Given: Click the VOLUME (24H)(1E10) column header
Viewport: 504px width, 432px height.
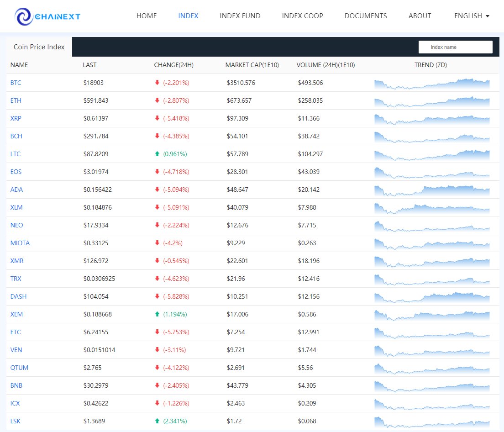Looking at the screenshot, I should click(325, 65).
